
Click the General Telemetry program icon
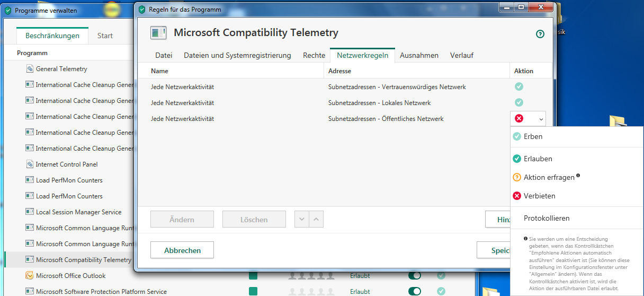30,69
